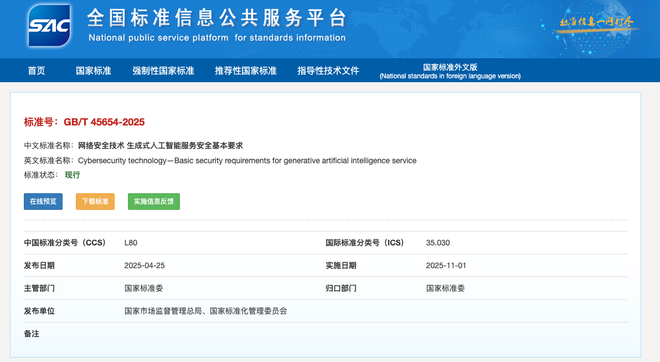Image resolution: width=660 pixels, height=362 pixels.
Task: Click the Chinese standard name text
Action: coord(160,146)
